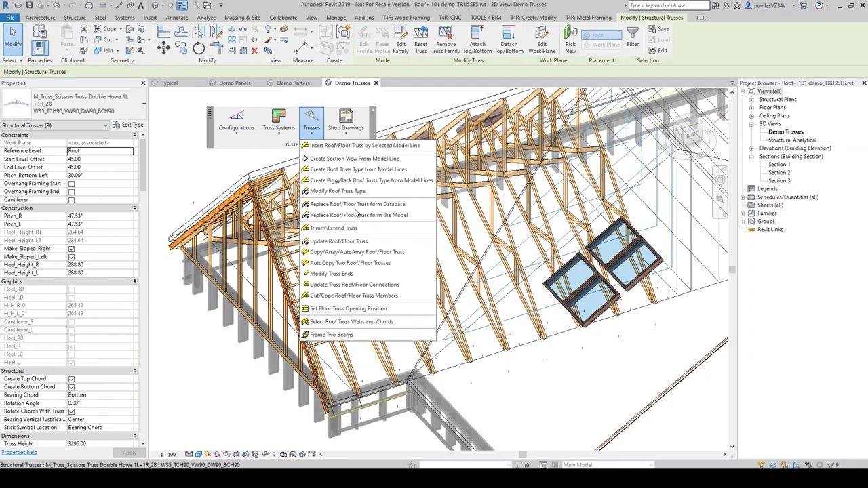Uncheck Make_Sloped_Right checkbox
This screenshot has height=488, width=868.
coord(71,249)
